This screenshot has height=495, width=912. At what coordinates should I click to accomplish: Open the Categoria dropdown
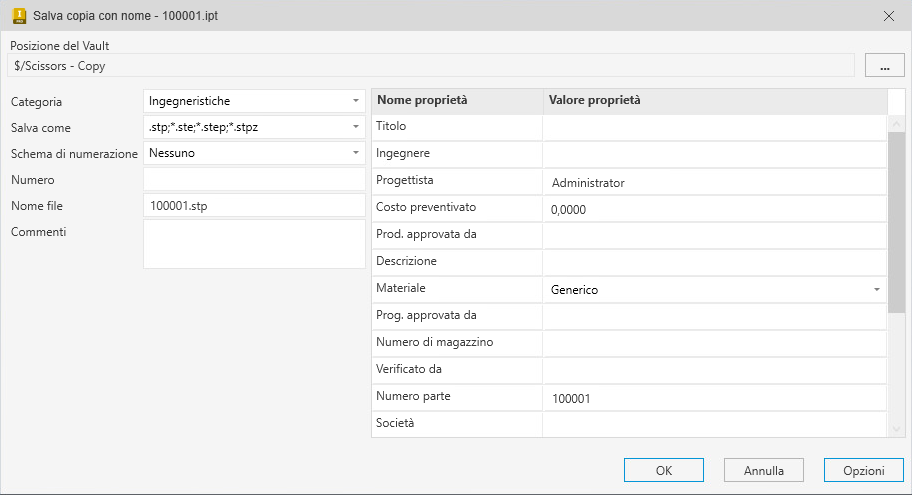(356, 101)
